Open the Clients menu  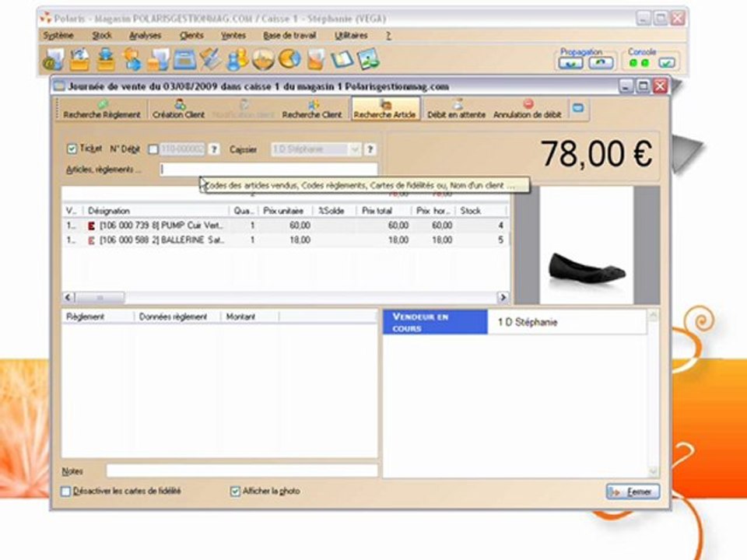click(x=191, y=35)
